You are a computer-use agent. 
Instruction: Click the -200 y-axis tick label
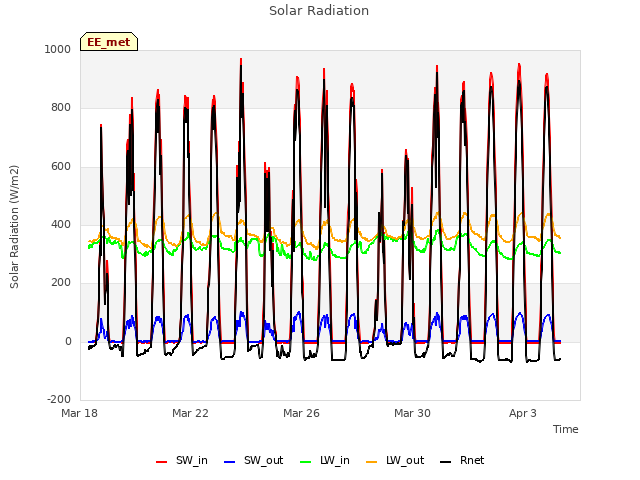(x=59, y=399)
